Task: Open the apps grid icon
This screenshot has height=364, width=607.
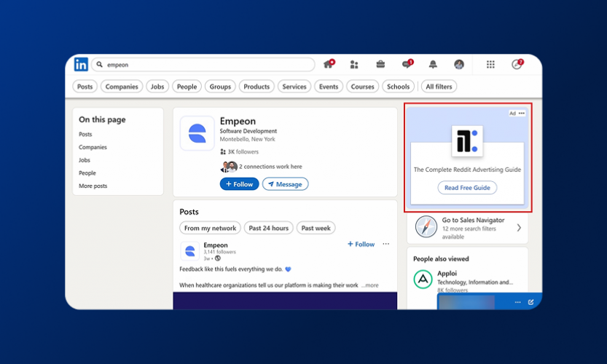Action: pos(490,65)
